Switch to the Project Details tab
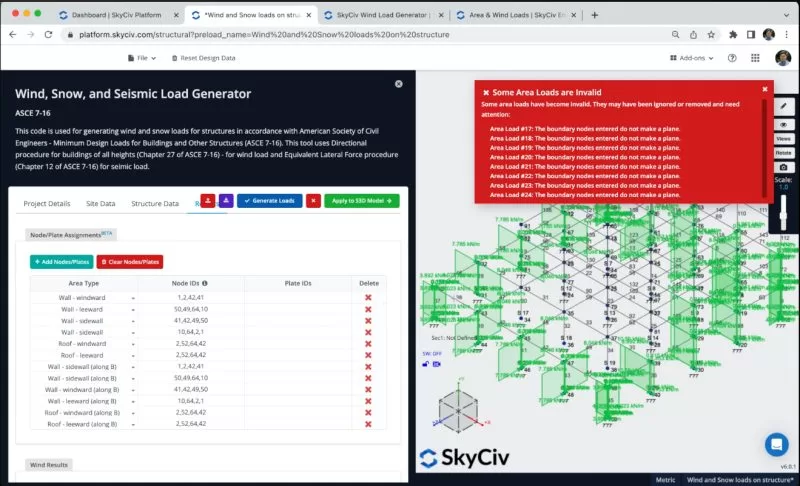The image size is (800, 486). [47, 203]
